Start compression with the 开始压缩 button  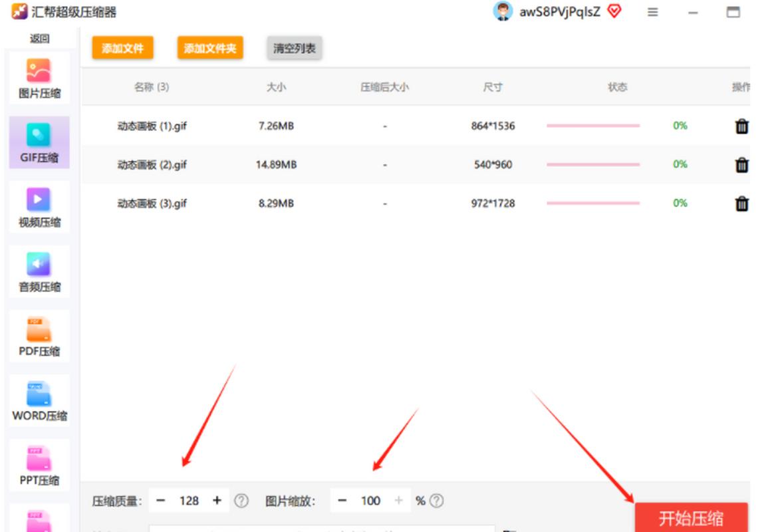pyautogui.click(x=691, y=517)
